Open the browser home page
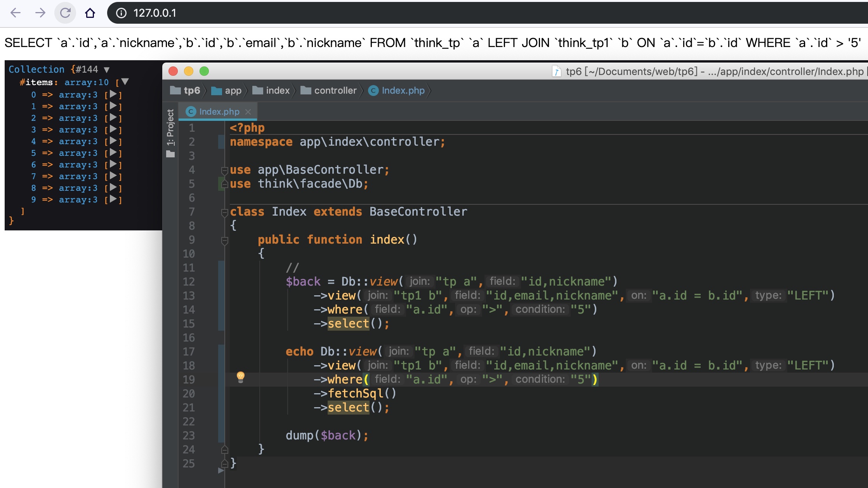 90,13
